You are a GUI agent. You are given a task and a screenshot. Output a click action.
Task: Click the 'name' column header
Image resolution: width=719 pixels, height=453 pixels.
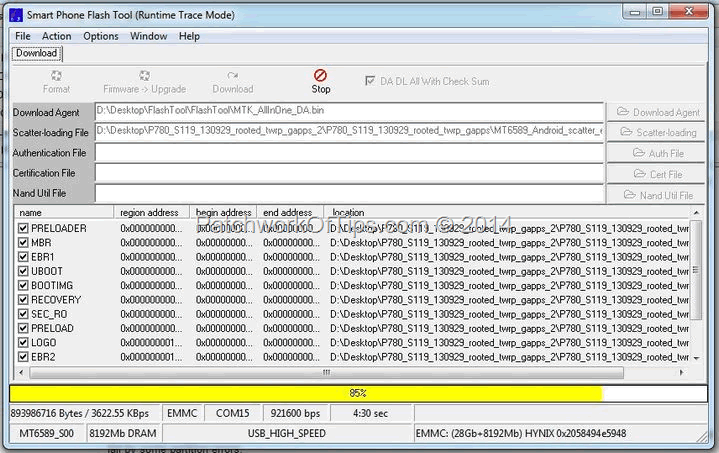[x=64, y=212]
